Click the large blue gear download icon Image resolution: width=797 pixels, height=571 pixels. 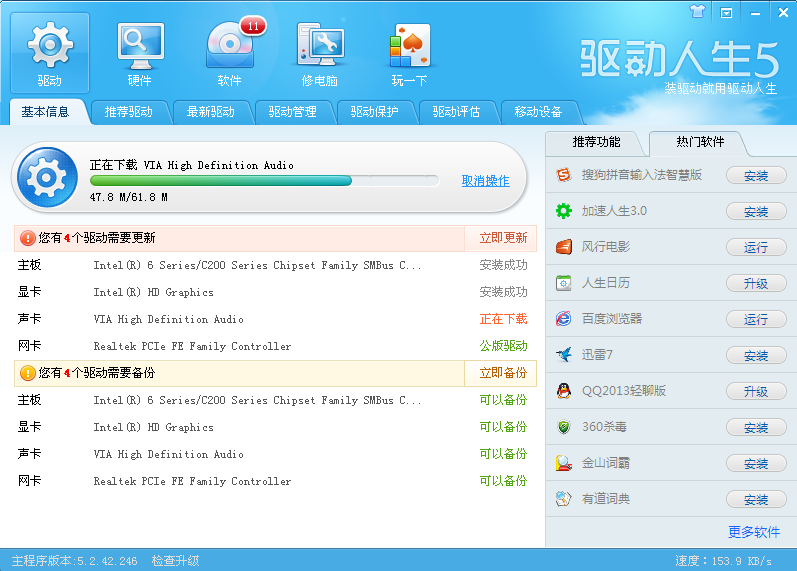coord(47,177)
